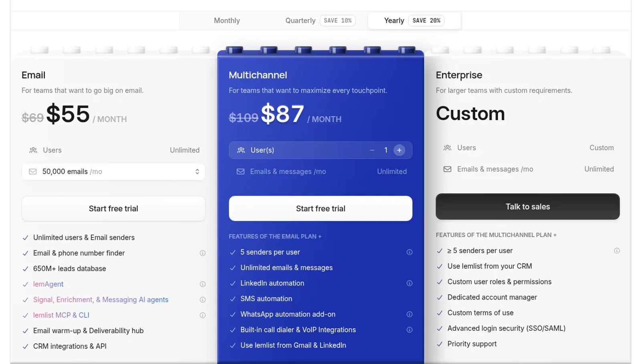Click Multichannel Emails & messages envelope icon
Screen dimensions: 641x364
(240, 171)
